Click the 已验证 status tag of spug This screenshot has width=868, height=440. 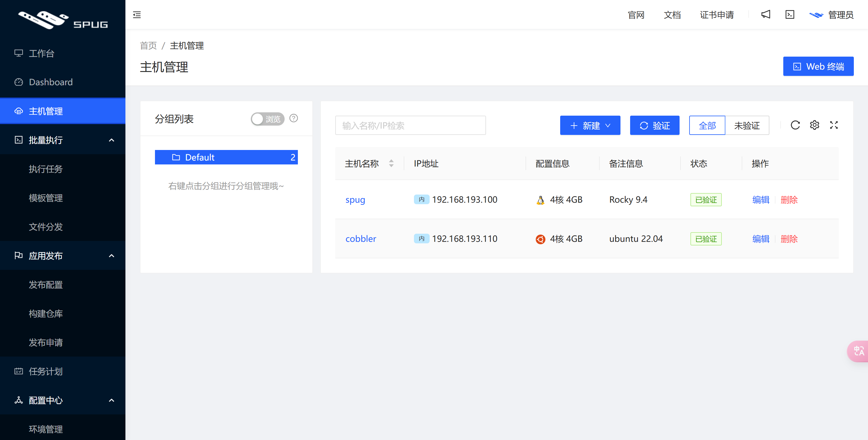point(706,200)
